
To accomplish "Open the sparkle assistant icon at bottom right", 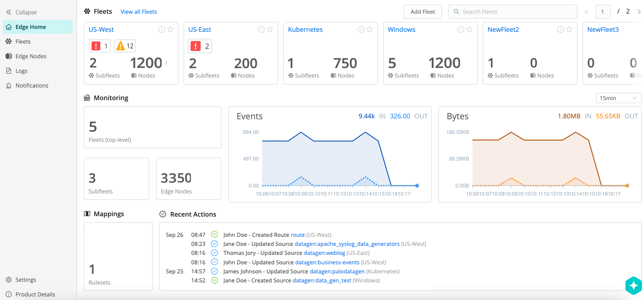I will [633, 285].
